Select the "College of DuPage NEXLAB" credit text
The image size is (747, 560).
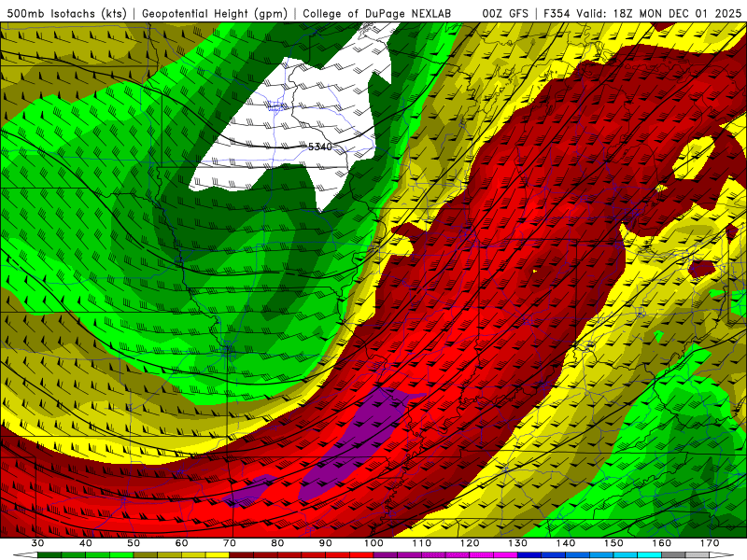376,13
